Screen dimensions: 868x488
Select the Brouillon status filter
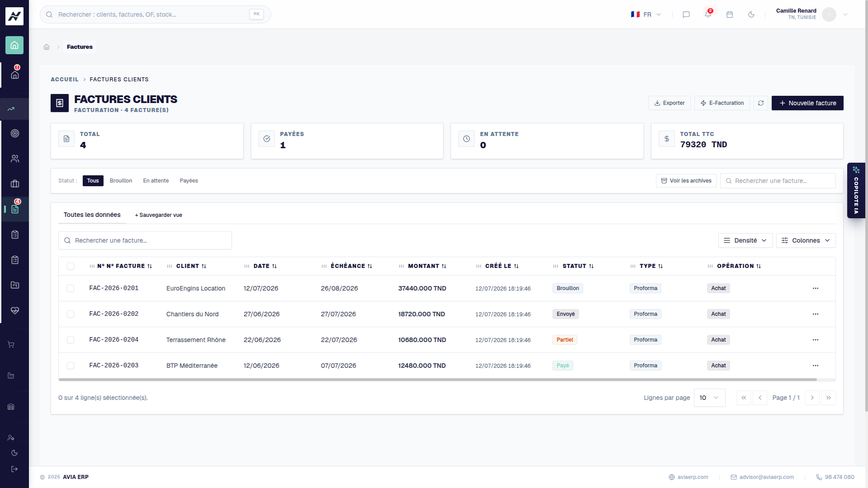click(x=121, y=181)
